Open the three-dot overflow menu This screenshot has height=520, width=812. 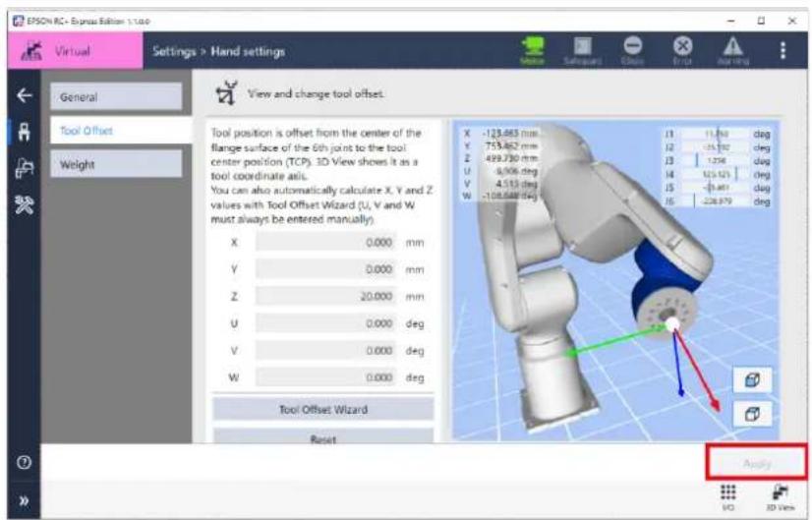point(783,51)
